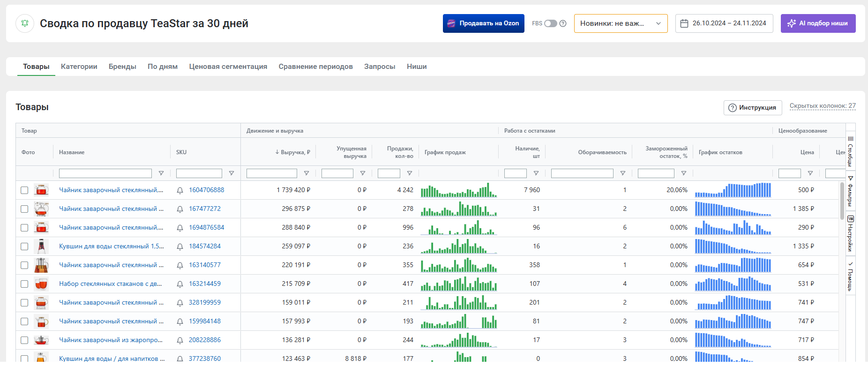The height and width of the screenshot is (366, 868).
Task: Open the Фильтры side panel
Action: click(850, 191)
